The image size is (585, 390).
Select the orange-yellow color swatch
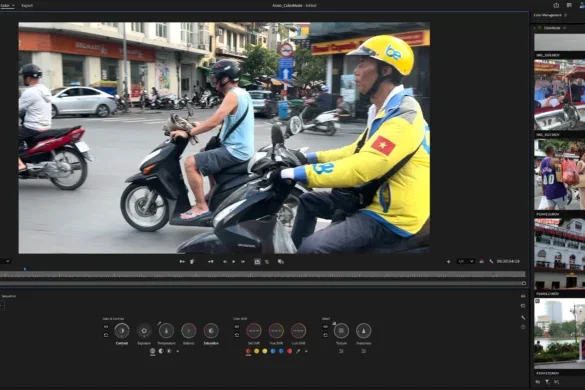[256, 351]
